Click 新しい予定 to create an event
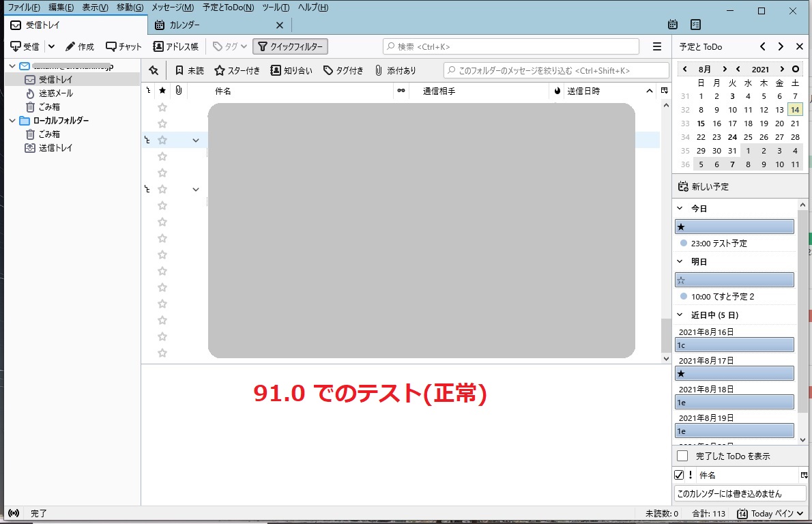The width and height of the screenshot is (812, 524). [703, 186]
